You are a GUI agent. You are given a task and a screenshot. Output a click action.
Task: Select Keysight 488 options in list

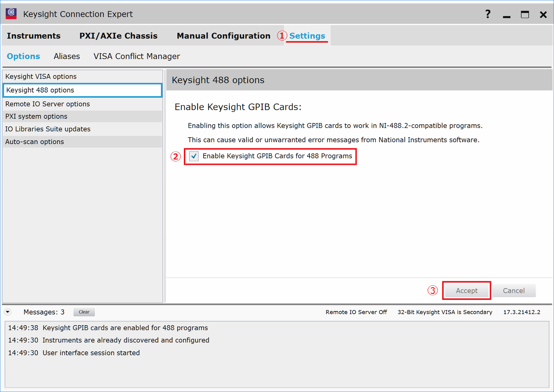[82, 90]
